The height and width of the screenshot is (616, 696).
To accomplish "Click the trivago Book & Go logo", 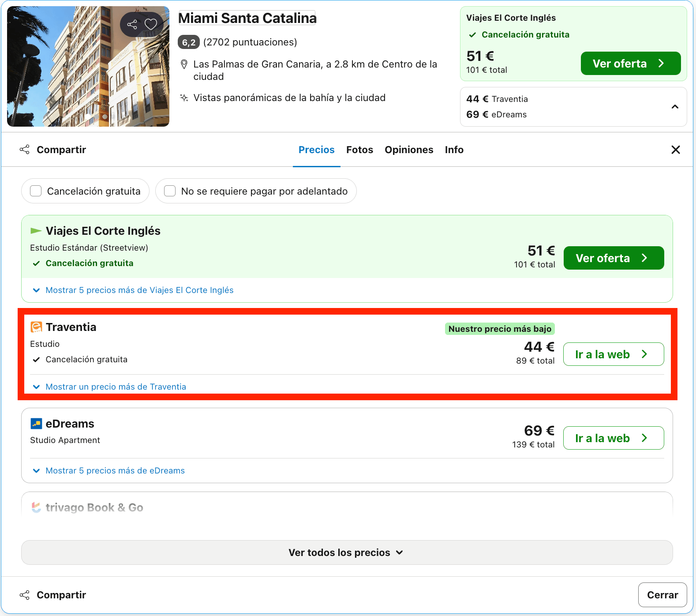I will click(36, 507).
